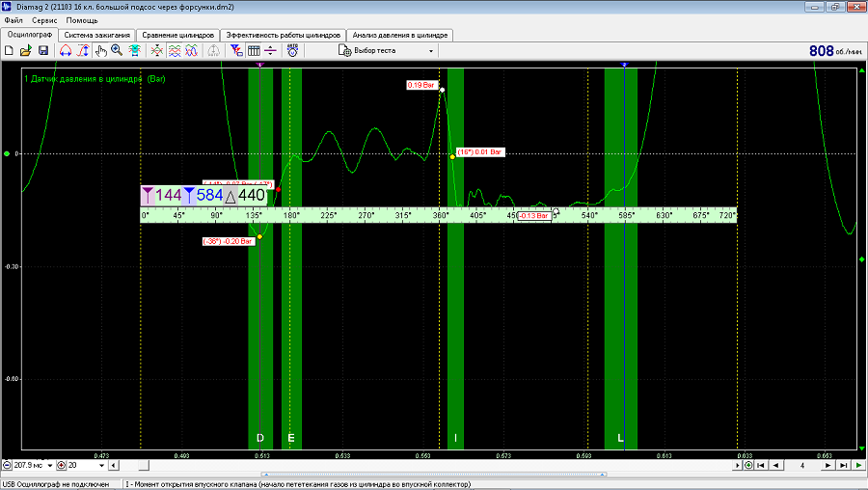
Task: Click the minus zoom-out time icon
Action: (x=7, y=465)
